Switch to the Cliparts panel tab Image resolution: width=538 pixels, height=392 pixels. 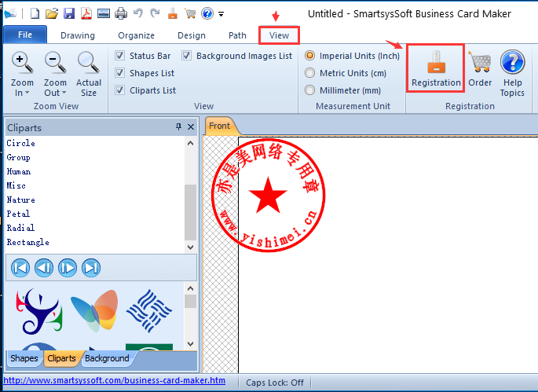coord(62,358)
